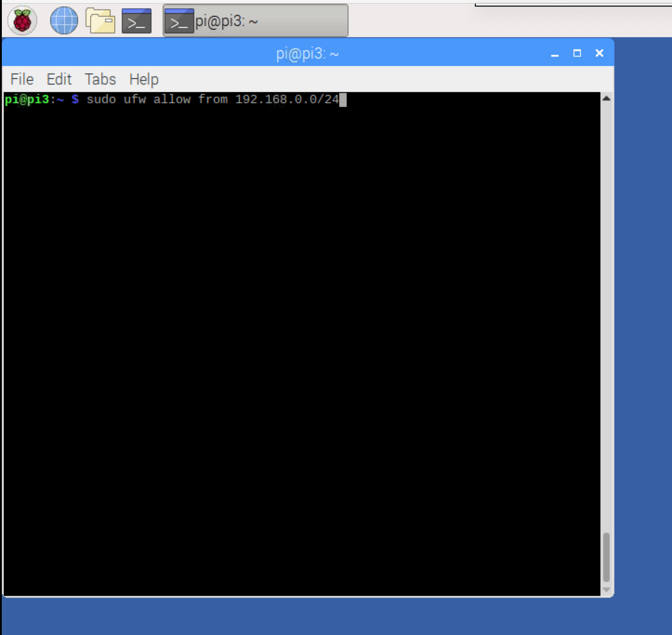The height and width of the screenshot is (635, 672).
Task: Open the Tabs menu in LXTerminal
Action: pos(100,79)
